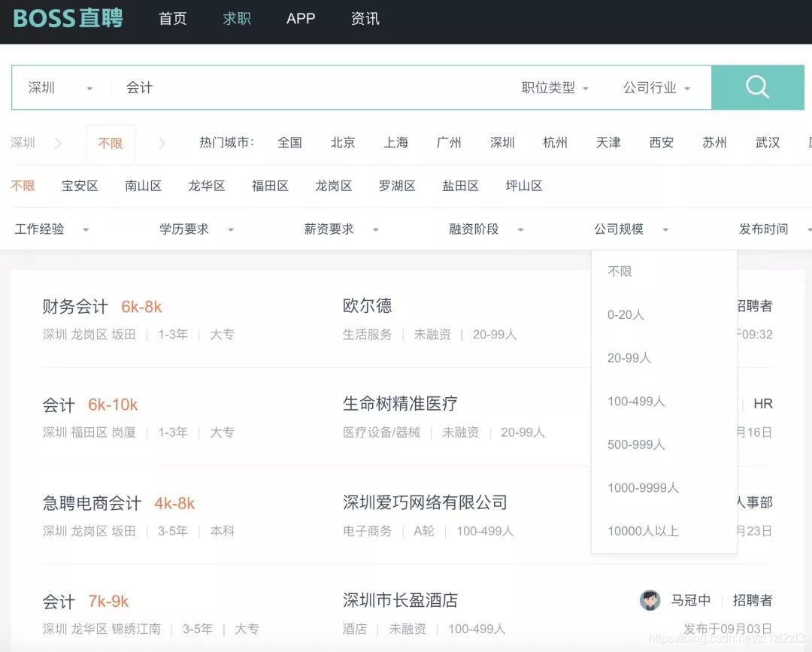This screenshot has width=812, height=652.
Task: Select 不限 district filter
Action: click(x=23, y=186)
